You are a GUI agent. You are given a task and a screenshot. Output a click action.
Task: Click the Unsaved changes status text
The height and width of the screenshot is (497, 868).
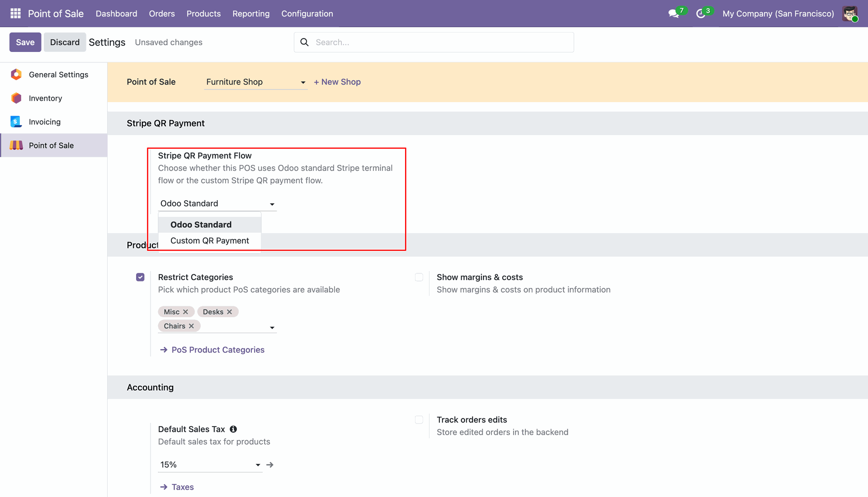169,42
